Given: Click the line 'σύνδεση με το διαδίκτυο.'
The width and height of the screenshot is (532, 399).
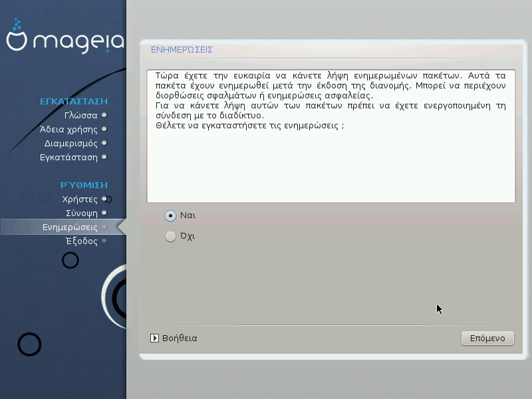Looking at the screenshot, I should pos(209,115).
